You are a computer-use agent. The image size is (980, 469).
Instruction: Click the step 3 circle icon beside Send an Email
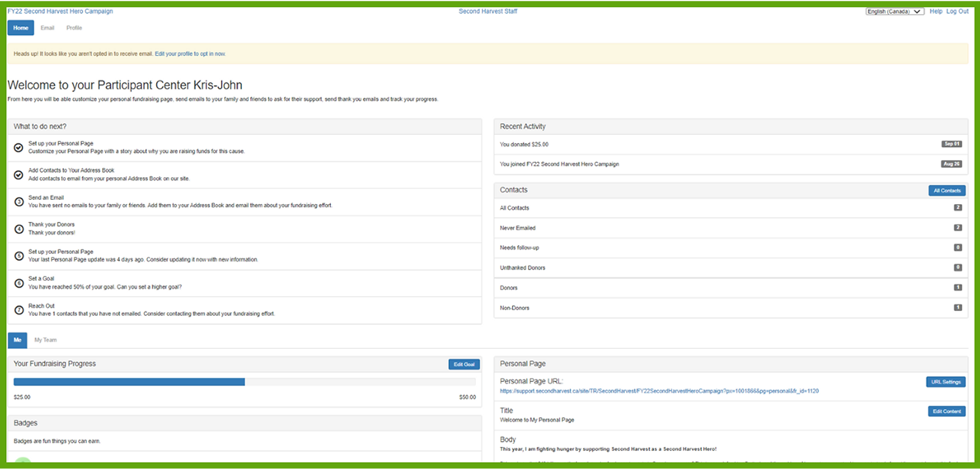[18, 202]
